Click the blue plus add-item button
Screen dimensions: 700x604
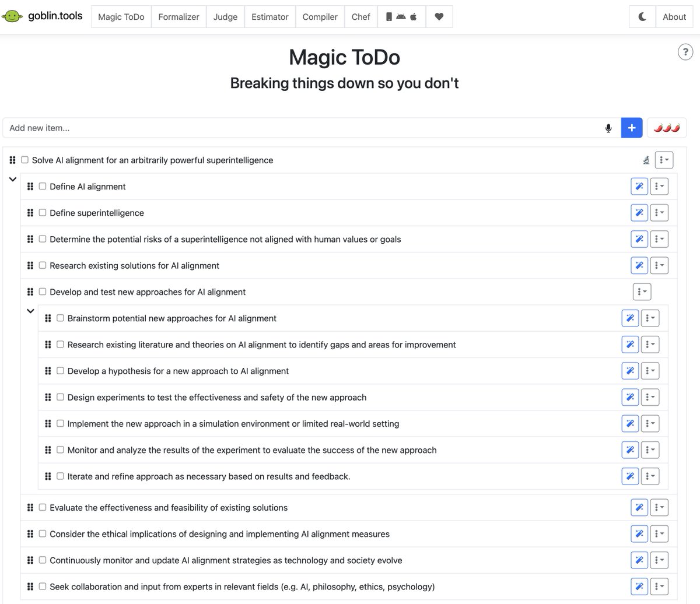632,128
